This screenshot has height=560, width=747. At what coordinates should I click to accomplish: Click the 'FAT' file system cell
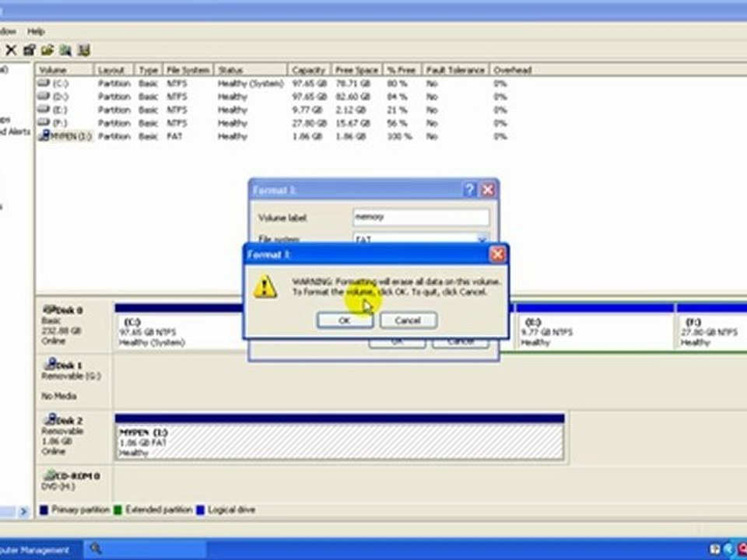174,136
